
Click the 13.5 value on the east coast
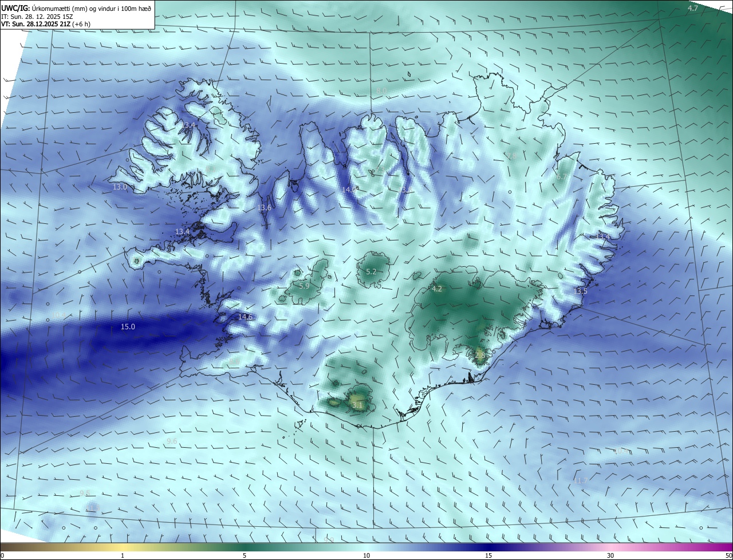(x=580, y=291)
